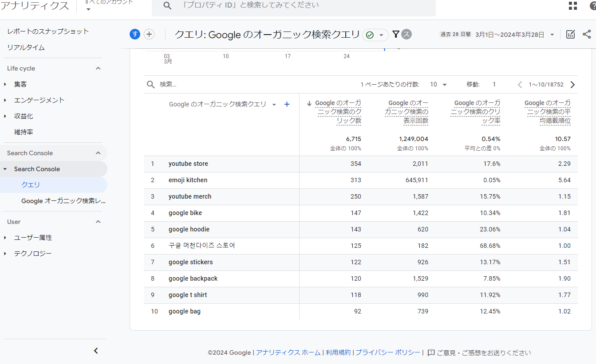Image resolution: width=596 pixels, height=364 pixels.
Task: Open レポートのスナップショット
Action: click(48, 31)
